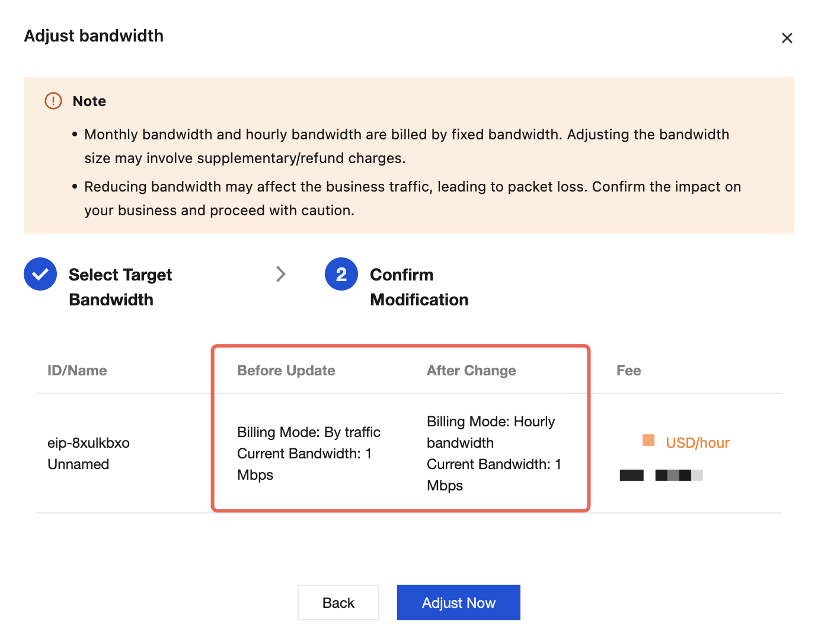Open the Select Target Bandwidth step

[120, 287]
